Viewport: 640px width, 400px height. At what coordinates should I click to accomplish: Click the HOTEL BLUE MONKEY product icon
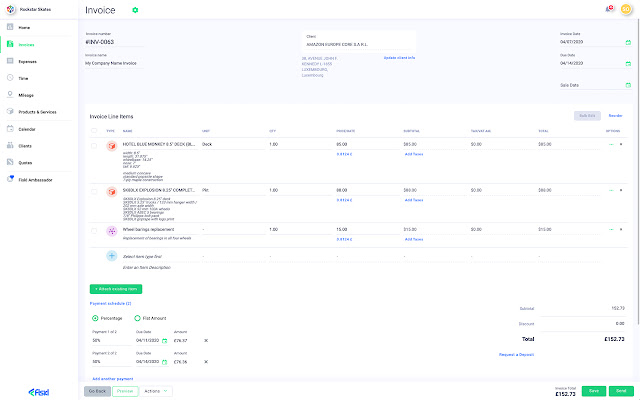point(111,145)
